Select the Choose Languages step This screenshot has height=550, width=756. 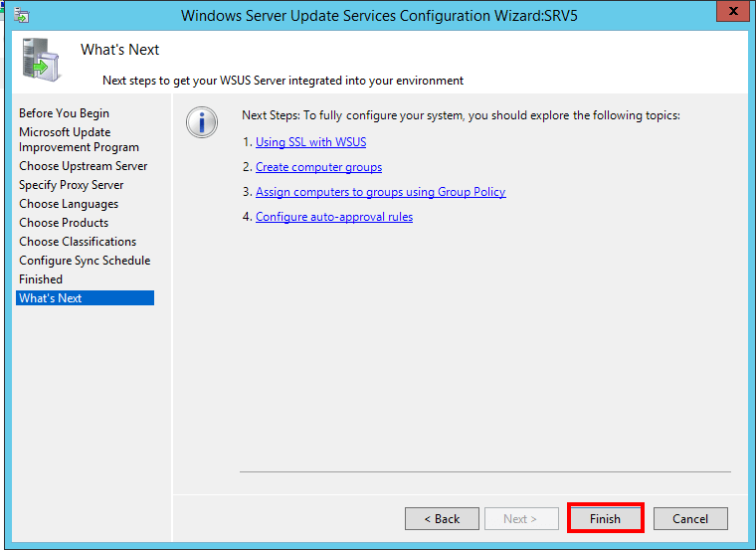[x=69, y=204]
